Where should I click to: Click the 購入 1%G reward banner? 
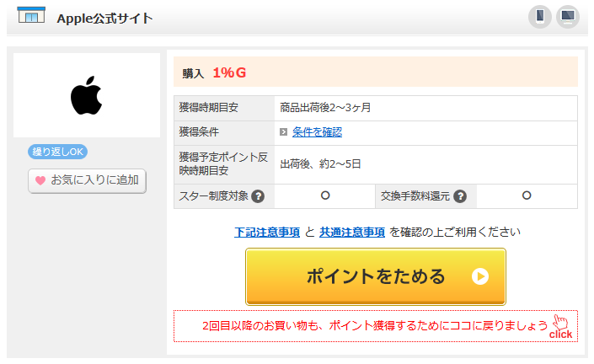pos(375,72)
